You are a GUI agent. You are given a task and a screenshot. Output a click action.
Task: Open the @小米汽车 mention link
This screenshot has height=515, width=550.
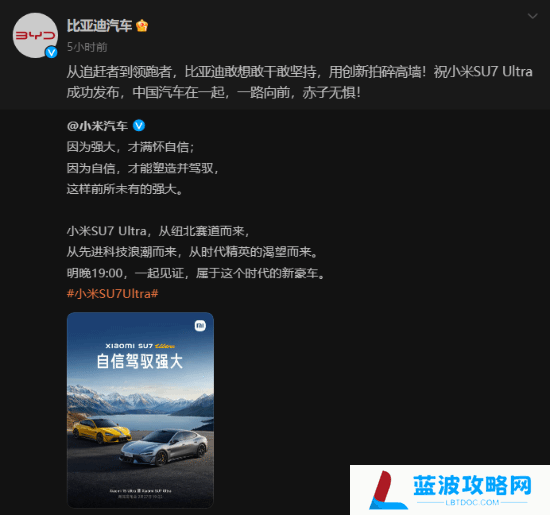click(97, 126)
